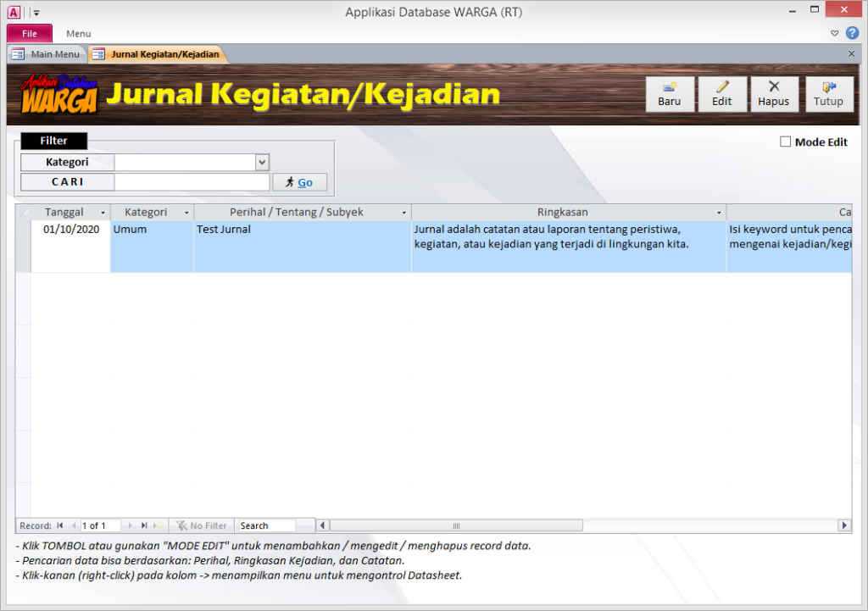Enable the Mode Edit checkbox
868x611 pixels.
[x=785, y=142]
